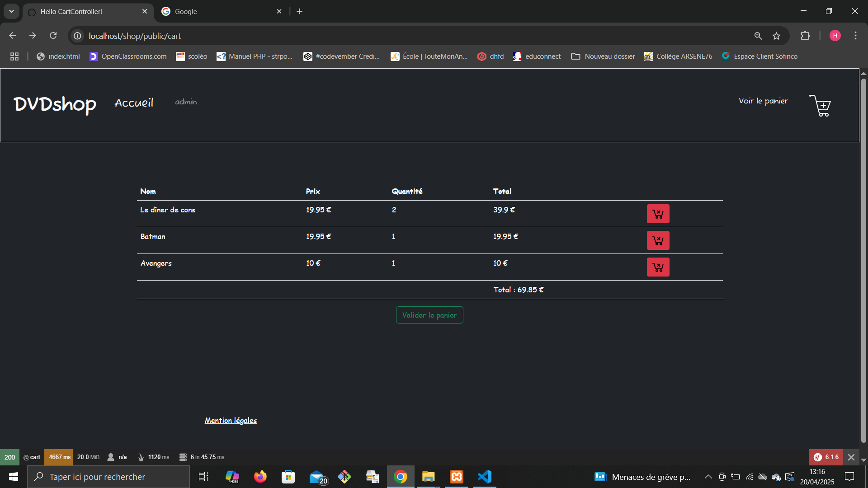Click the page vertical scrollbar

[863, 260]
